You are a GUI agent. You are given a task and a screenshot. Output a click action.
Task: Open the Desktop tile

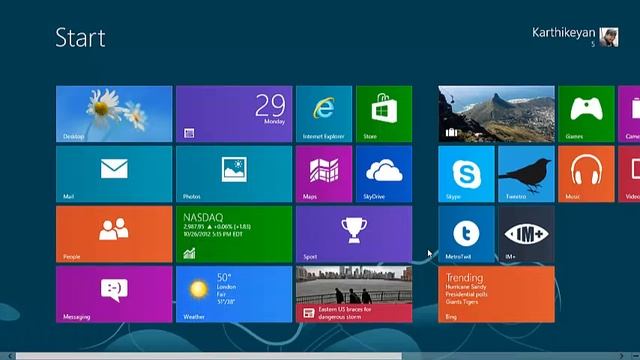114,114
